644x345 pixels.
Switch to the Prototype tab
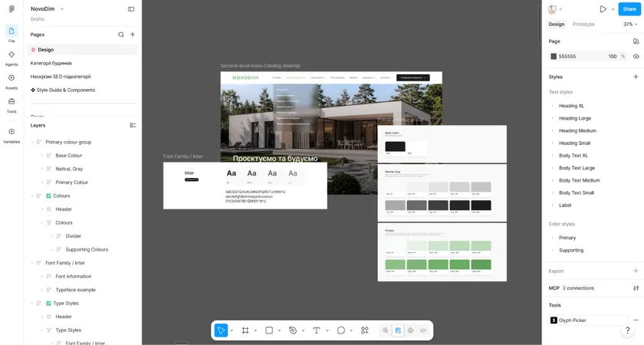tap(583, 25)
